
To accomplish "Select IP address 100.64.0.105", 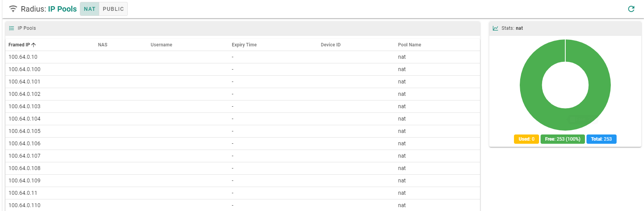I will 24,131.
